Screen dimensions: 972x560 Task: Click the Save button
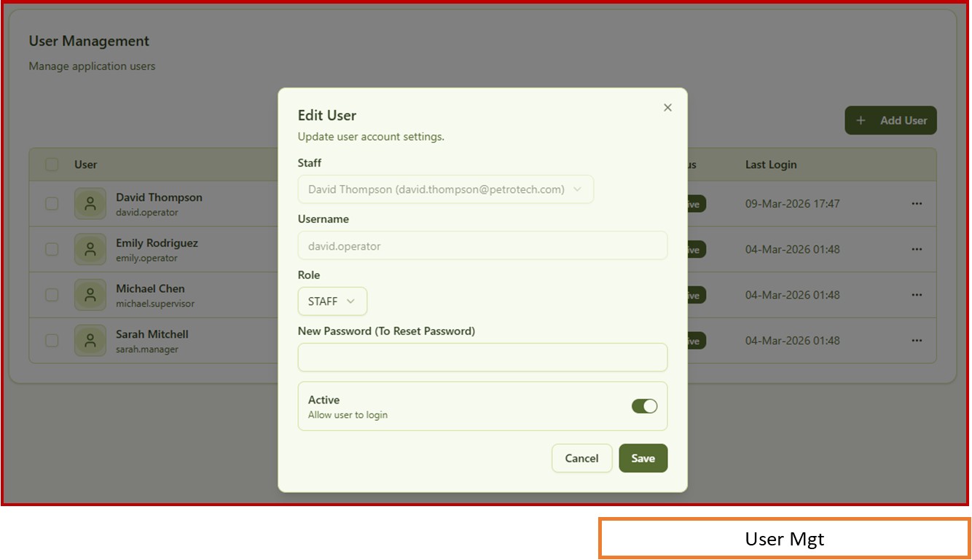[x=643, y=458]
